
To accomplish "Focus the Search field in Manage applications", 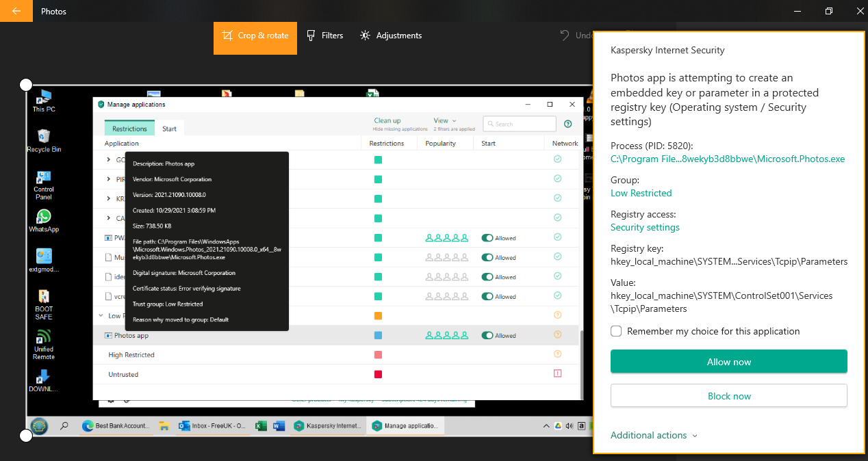I will pyautogui.click(x=520, y=124).
